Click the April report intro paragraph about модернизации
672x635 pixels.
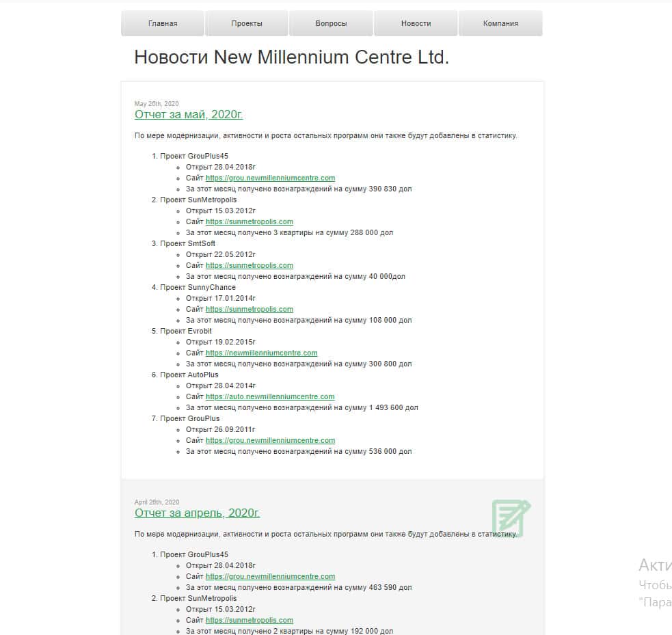[x=325, y=535]
